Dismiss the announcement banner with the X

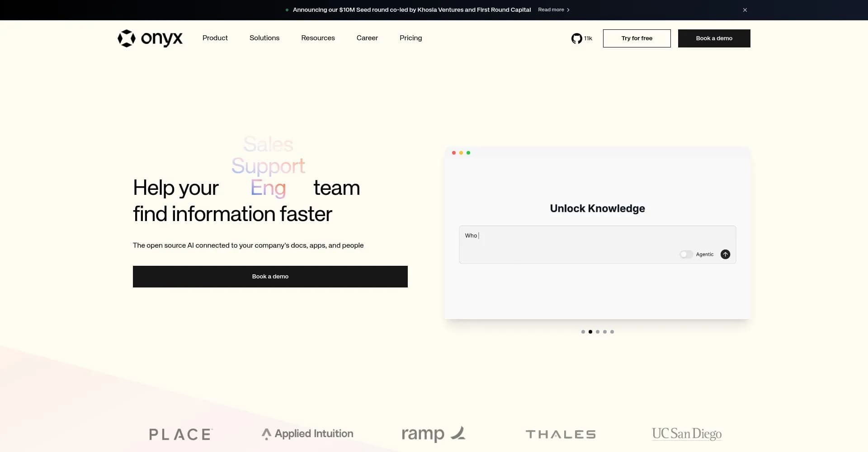pyautogui.click(x=745, y=10)
